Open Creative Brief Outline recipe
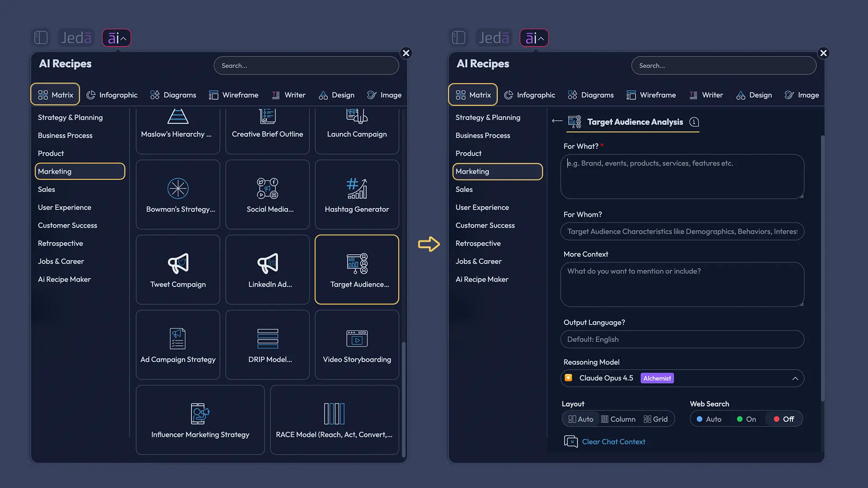Screen dimensions: 868x488 click(267, 130)
